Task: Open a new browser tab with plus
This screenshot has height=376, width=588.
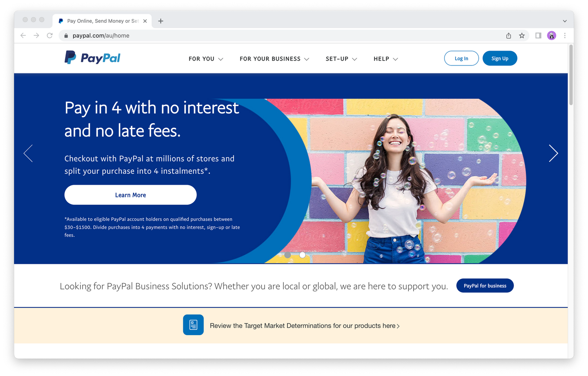Action: point(161,21)
